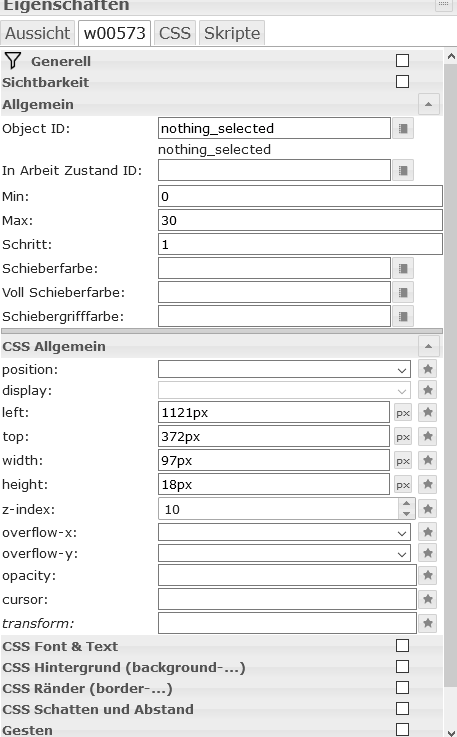Viewport: 457px width, 737px height.
Task: Click the px unit button for top
Action: 403,437
